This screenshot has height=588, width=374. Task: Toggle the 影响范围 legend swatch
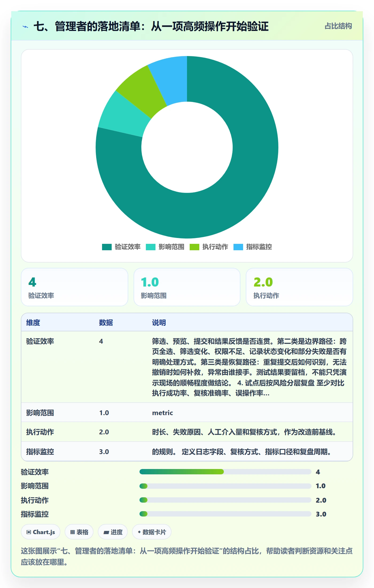pos(150,247)
